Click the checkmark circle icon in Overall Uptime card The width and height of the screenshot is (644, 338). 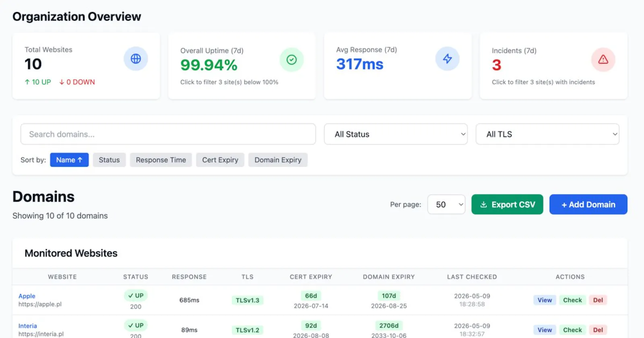coord(291,60)
